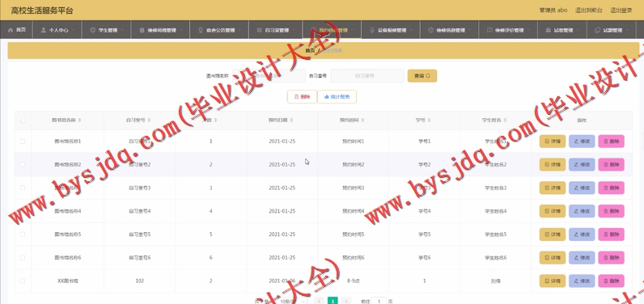Go to next page with right arrow
The height and width of the screenshot is (304, 644).
pyautogui.click(x=346, y=301)
